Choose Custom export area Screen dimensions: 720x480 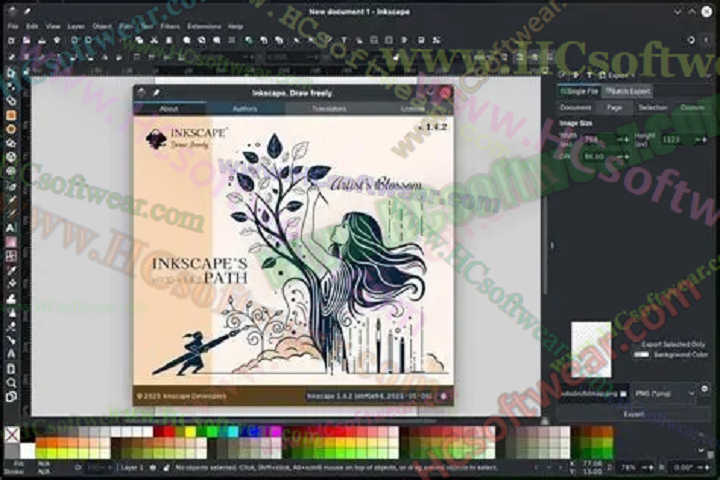point(692,107)
